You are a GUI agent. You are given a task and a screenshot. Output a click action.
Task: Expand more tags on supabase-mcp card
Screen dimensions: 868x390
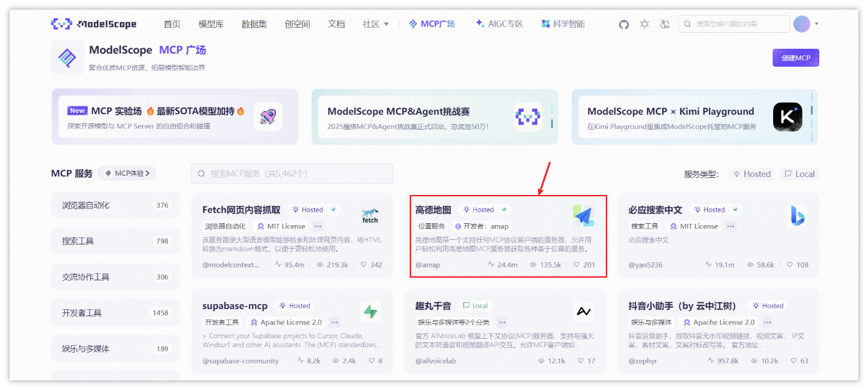click(335, 323)
